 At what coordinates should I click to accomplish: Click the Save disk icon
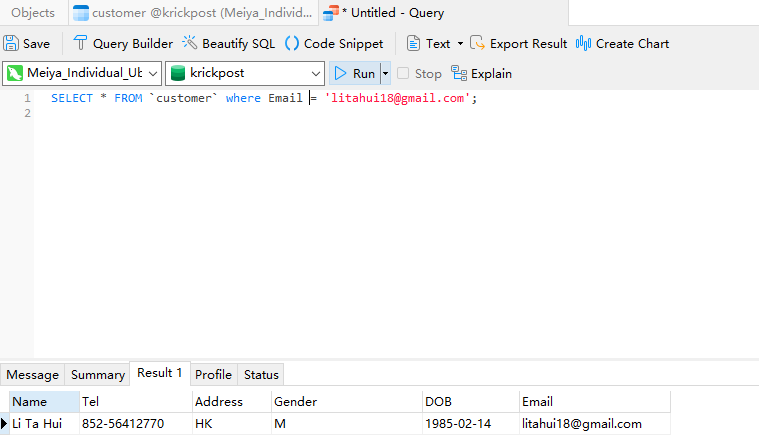[11, 44]
